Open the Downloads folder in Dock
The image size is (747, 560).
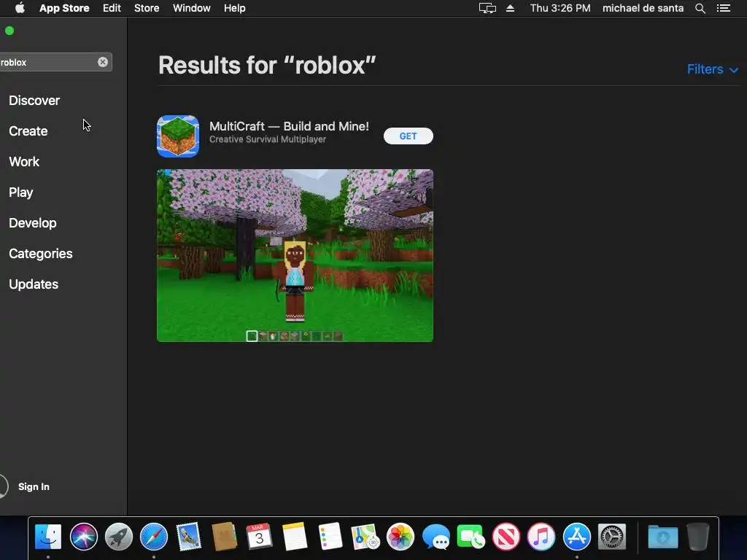coord(662,537)
